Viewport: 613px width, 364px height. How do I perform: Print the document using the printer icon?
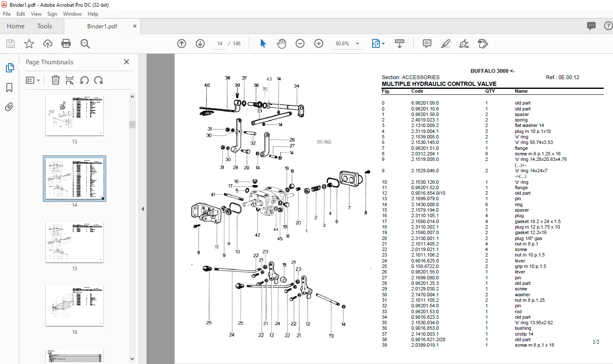coord(66,44)
